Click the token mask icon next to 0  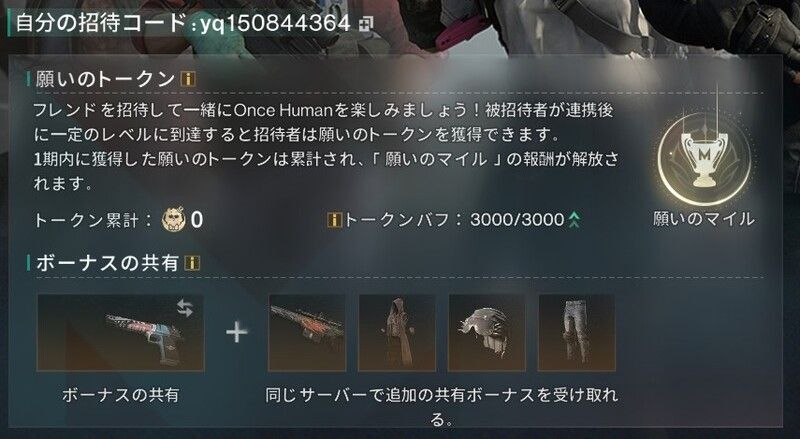[x=173, y=220]
